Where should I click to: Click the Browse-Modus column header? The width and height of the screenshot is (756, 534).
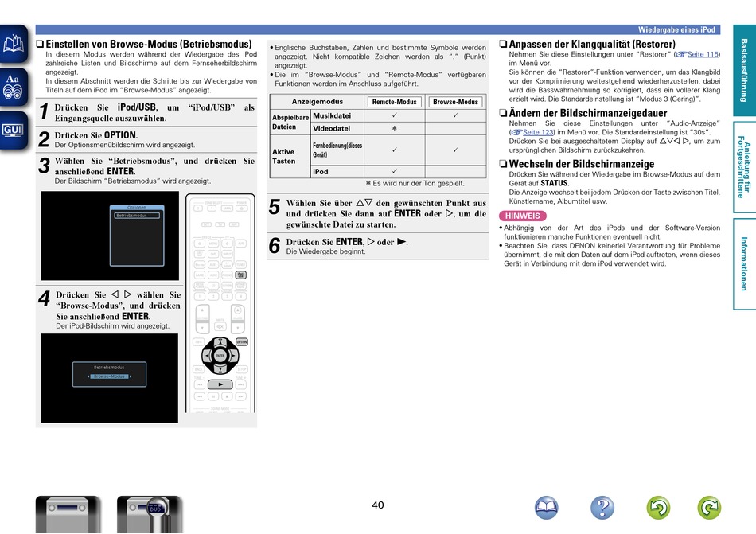[456, 102]
